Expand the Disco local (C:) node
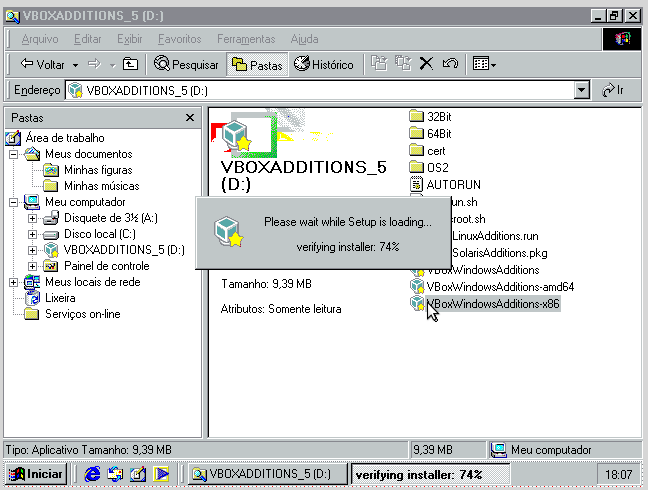648x490 pixels. (x=33, y=234)
